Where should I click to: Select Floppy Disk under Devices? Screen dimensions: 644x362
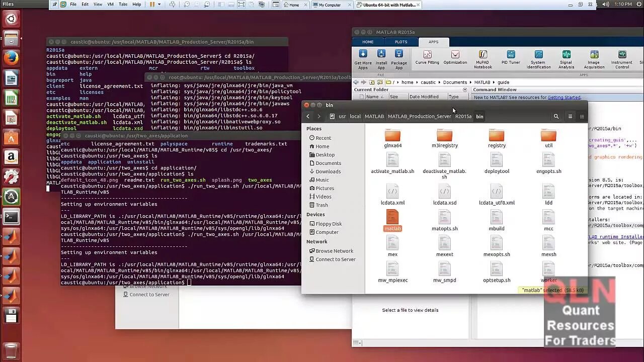click(326, 224)
